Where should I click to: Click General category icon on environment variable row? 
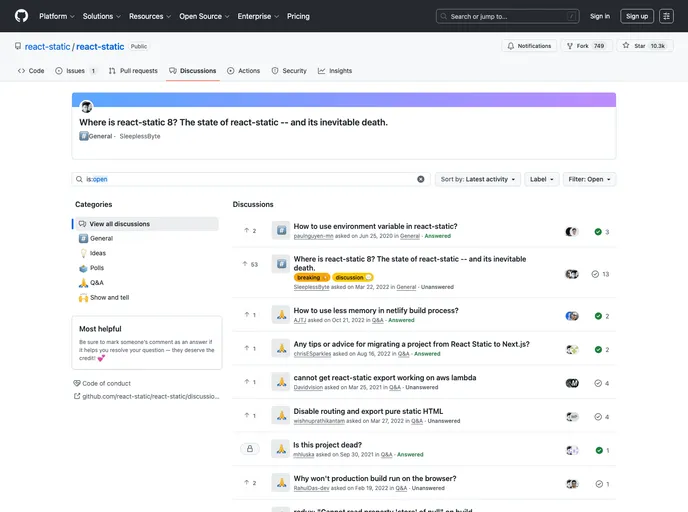point(281,230)
